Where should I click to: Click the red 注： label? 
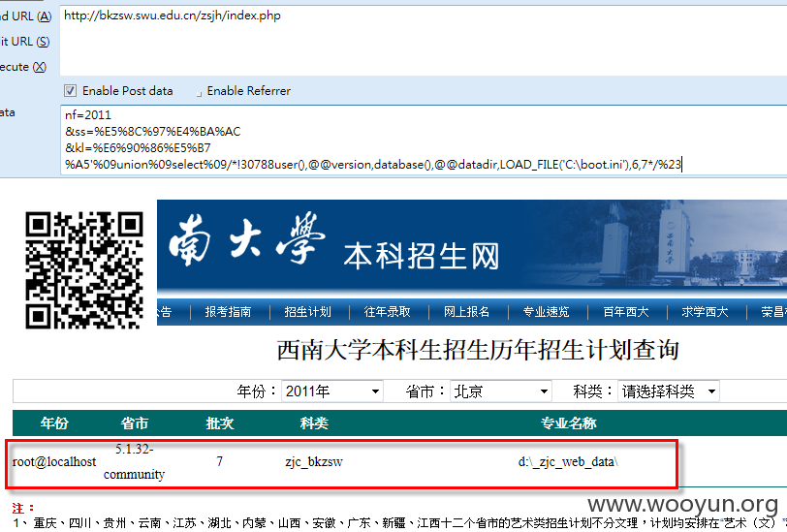point(23,508)
